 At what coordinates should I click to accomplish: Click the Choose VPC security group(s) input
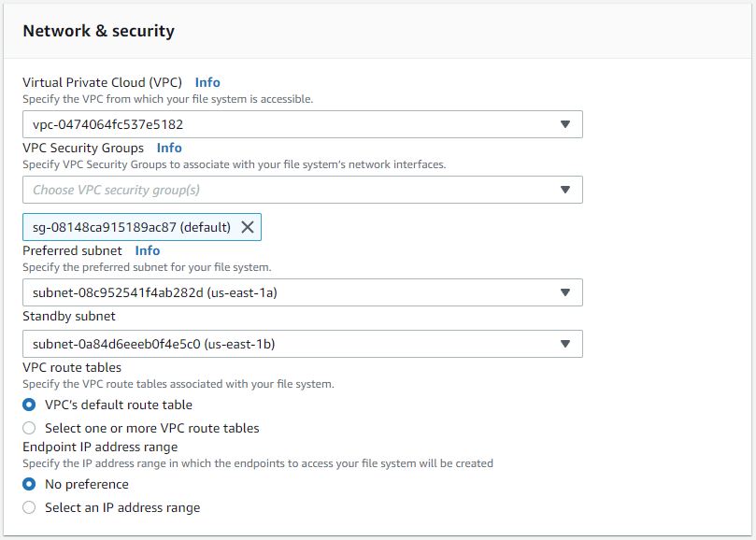pos(280,190)
